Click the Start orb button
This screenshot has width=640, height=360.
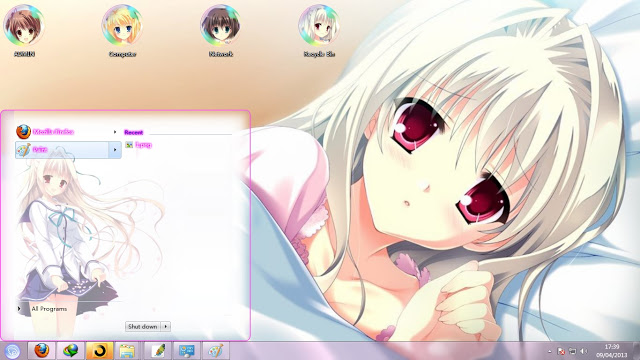point(12,351)
